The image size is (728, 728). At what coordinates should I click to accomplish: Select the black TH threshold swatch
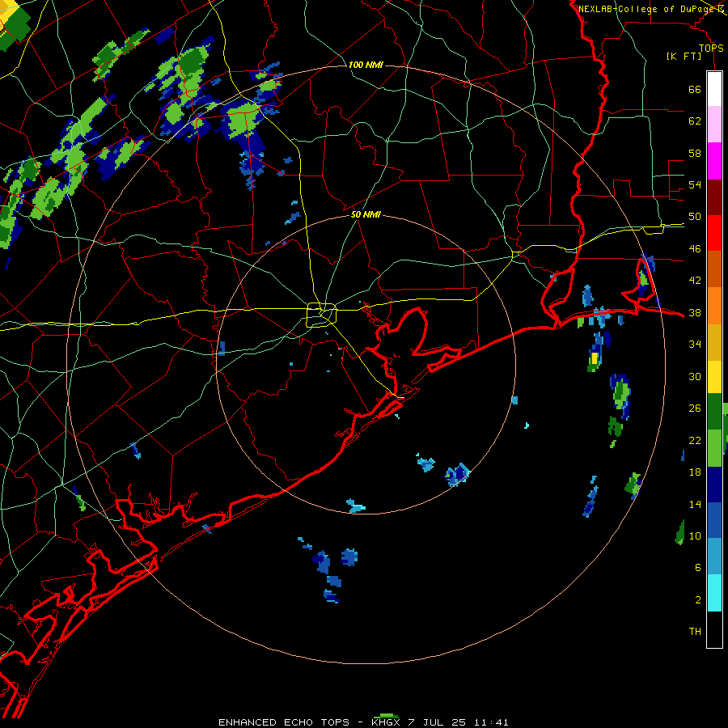click(x=714, y=629)
